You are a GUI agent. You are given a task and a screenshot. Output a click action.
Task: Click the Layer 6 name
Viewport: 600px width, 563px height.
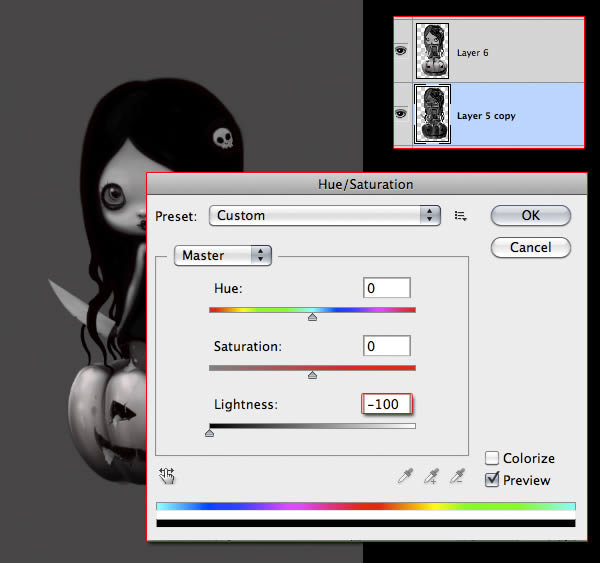[473, 53]
